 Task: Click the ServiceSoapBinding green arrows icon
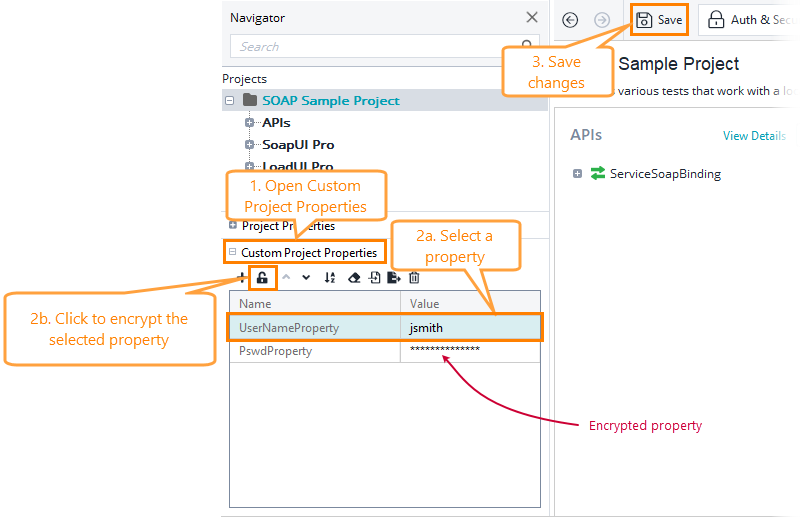598,173
